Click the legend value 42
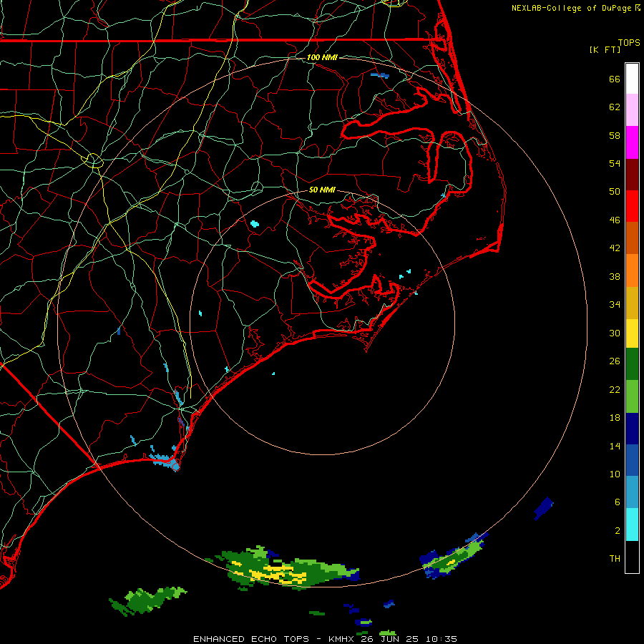This screenshot has height=644, width=644. (615, 248)
